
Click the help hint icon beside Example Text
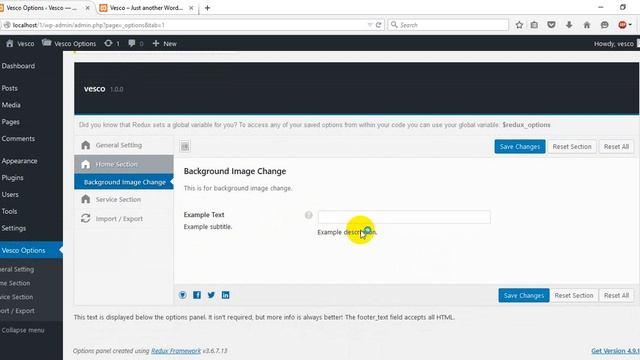coord(309,215)
